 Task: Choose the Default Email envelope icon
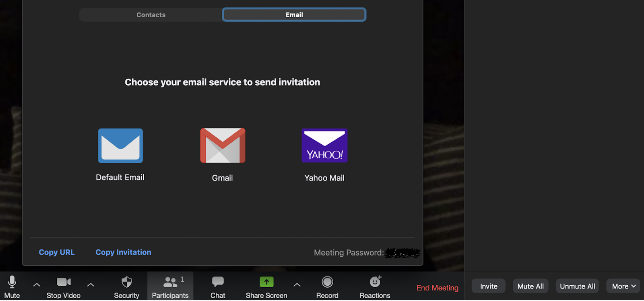click(120, 145)
